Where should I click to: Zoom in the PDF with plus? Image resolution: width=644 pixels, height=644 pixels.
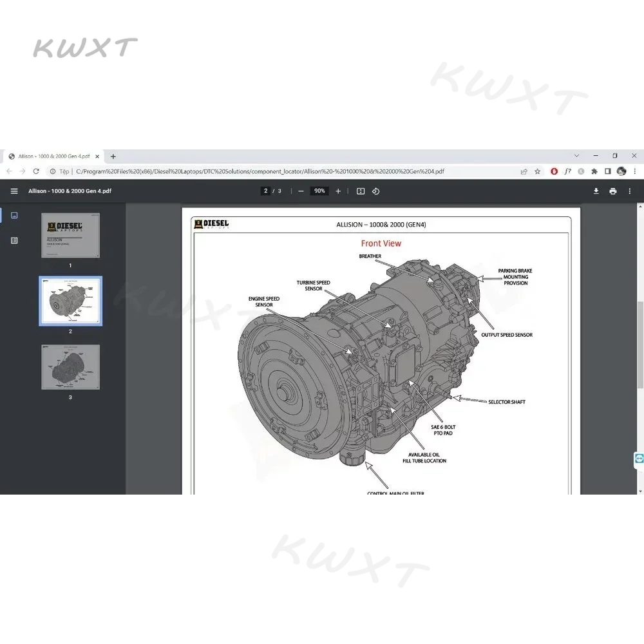(x=338, y=191)
